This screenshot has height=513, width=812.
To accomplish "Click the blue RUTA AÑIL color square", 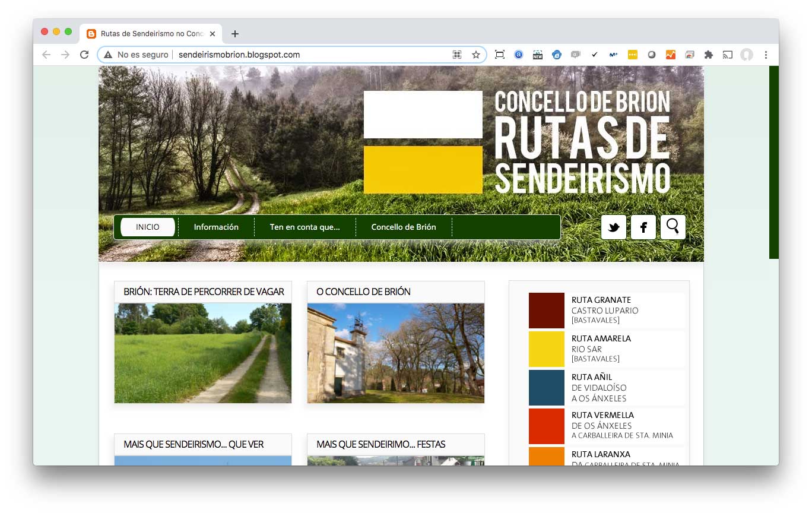I will (x=547, y=388).
